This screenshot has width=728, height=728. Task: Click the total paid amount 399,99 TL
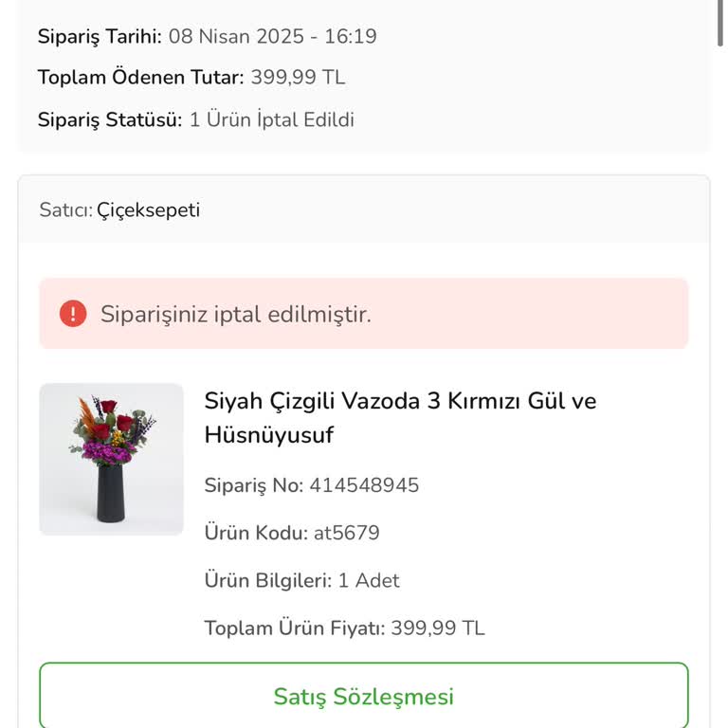(x=298, y=78)
